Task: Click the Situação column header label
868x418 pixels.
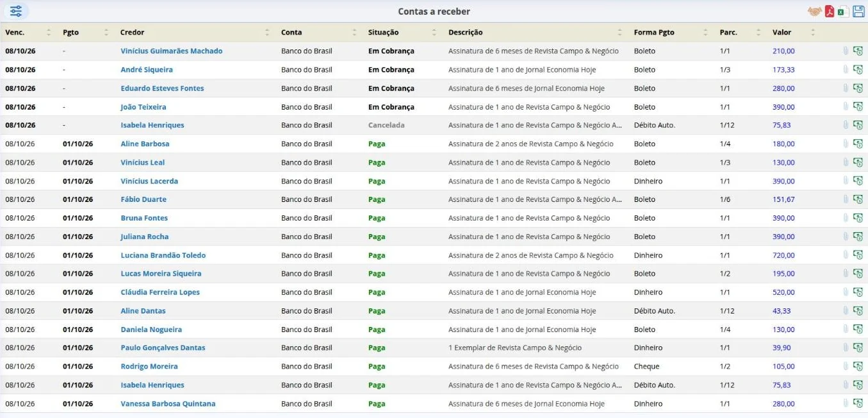Action: 383,32
